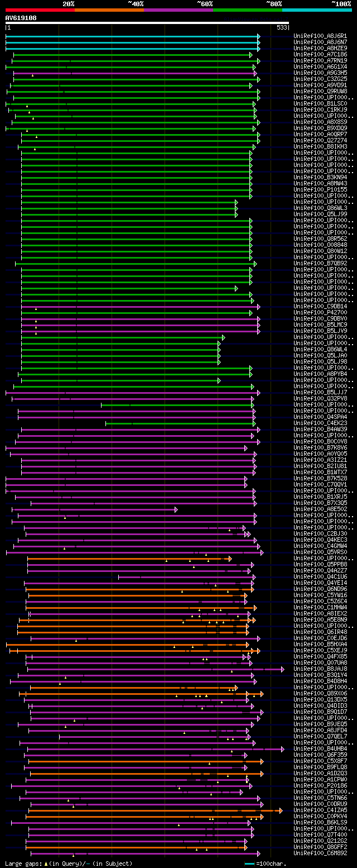Open hit UniRef100_A3IZ21
The height and width of the screenshot is (868, 357).
point(320,460)
